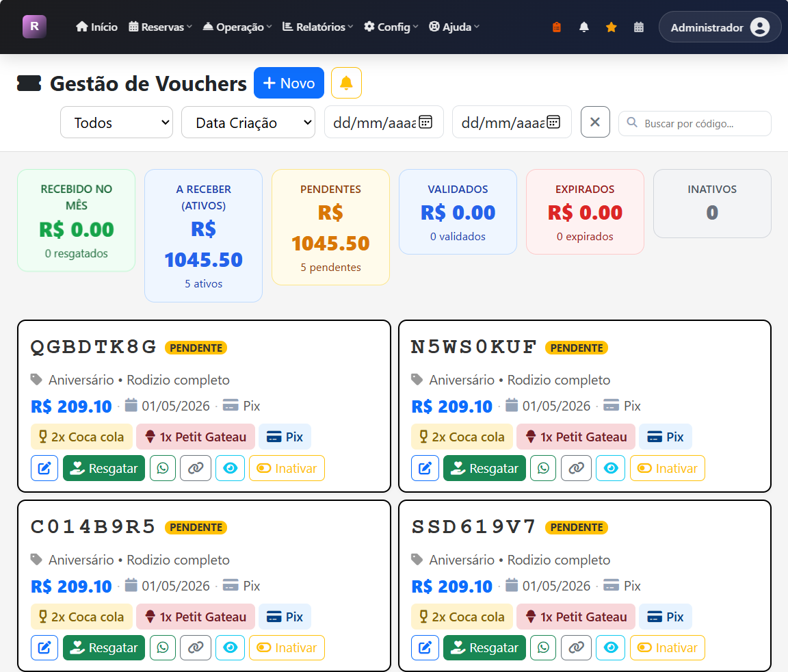Expand the Data Criação dropdown
Screen dimensions: 788x672
click(x=248, y=122)
